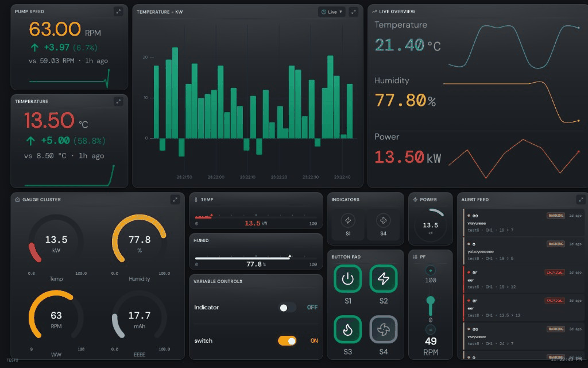Click the S1 lightning indicator
The height and width of the screenshot is (368, 588).
[348, 220]
